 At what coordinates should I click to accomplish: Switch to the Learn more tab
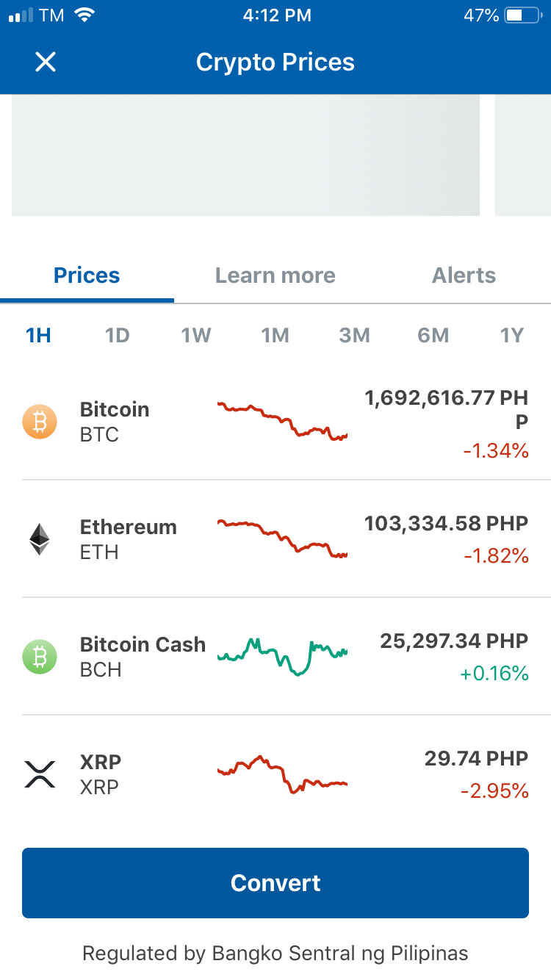275,275
